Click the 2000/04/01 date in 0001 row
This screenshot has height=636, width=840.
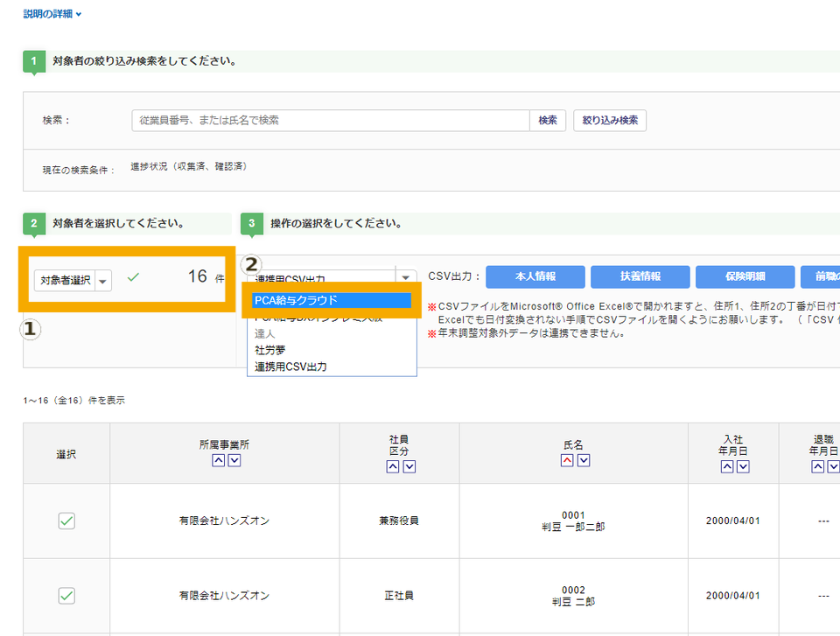tap(733, 521)
